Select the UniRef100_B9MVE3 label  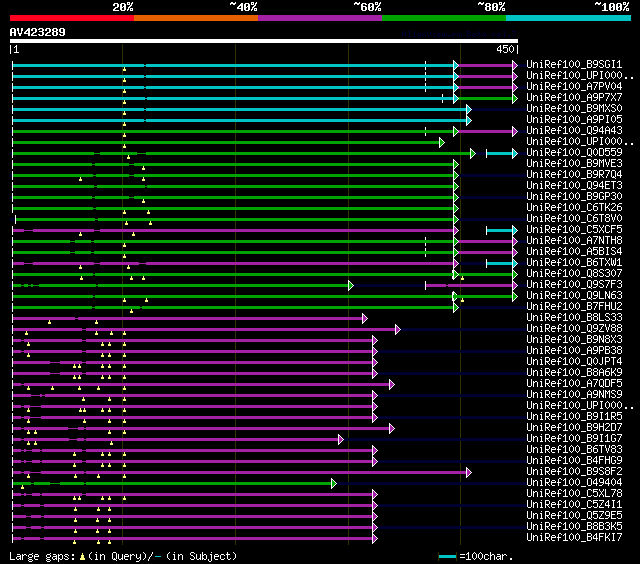point(574,164)
